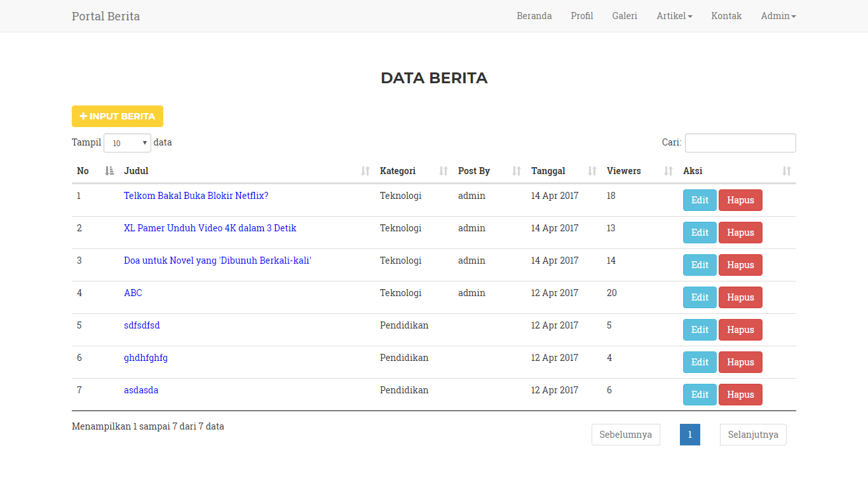
Task: Sort by Tanggal using its sort icon
Action: [x=592, y=171]
